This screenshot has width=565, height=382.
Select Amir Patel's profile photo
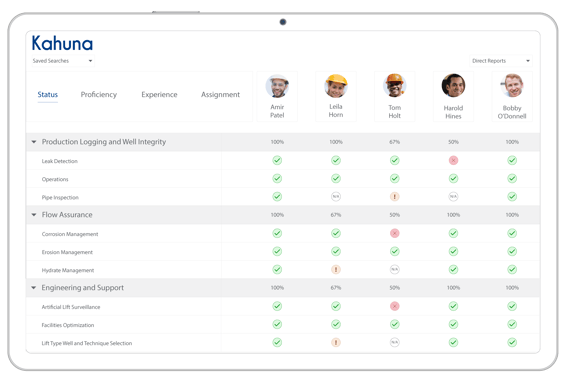(x=277, y=86)
